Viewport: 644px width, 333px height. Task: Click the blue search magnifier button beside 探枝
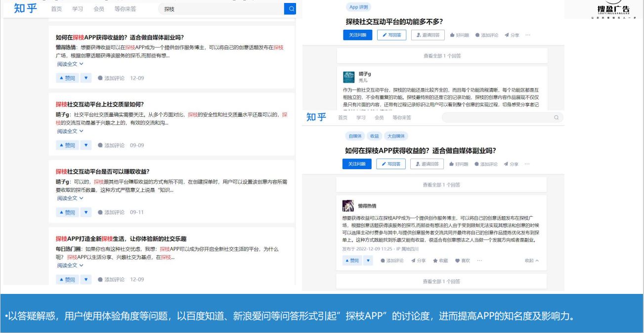click(291, 9)
